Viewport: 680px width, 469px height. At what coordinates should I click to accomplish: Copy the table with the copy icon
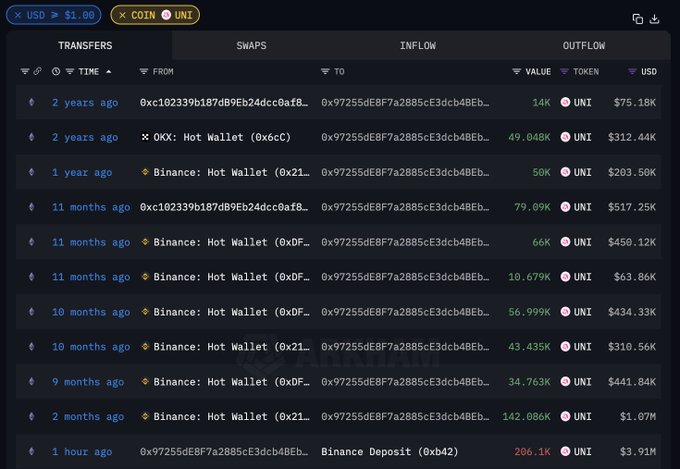638,19
